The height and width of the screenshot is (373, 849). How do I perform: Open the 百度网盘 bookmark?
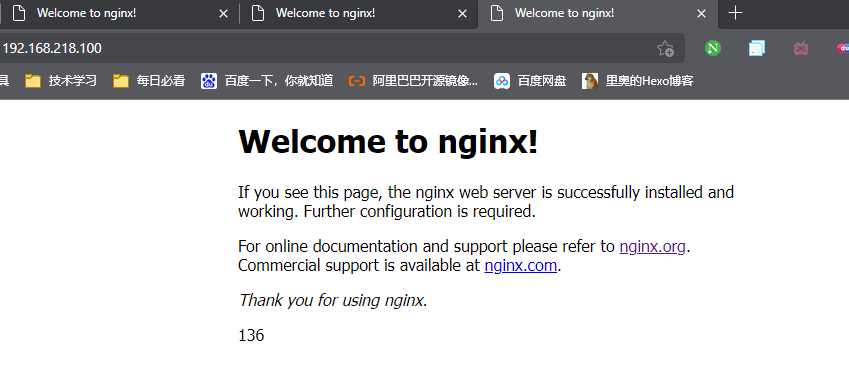(530, 81)
